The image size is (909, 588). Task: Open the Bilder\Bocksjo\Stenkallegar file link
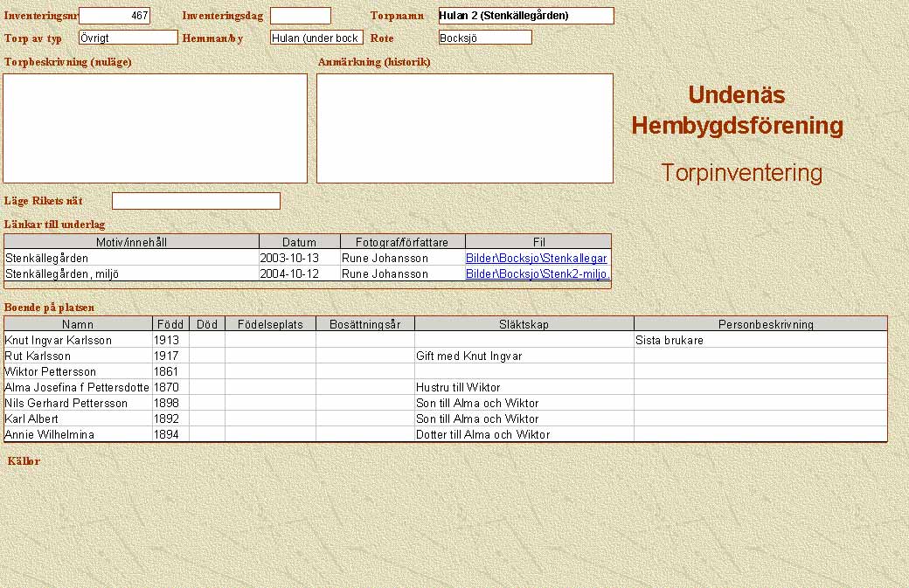[x=536, y=259]
